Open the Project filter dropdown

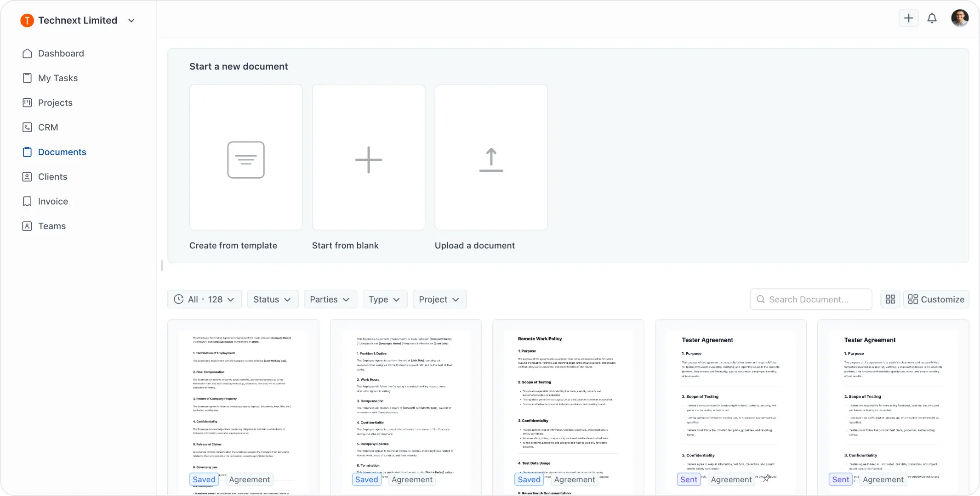tap(439, 299)
